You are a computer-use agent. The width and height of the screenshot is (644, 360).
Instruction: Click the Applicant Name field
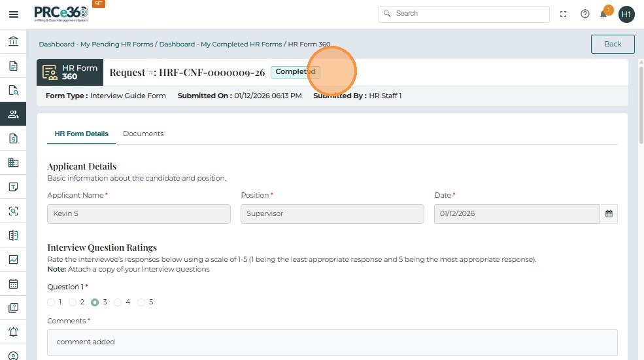click(139, 213)
